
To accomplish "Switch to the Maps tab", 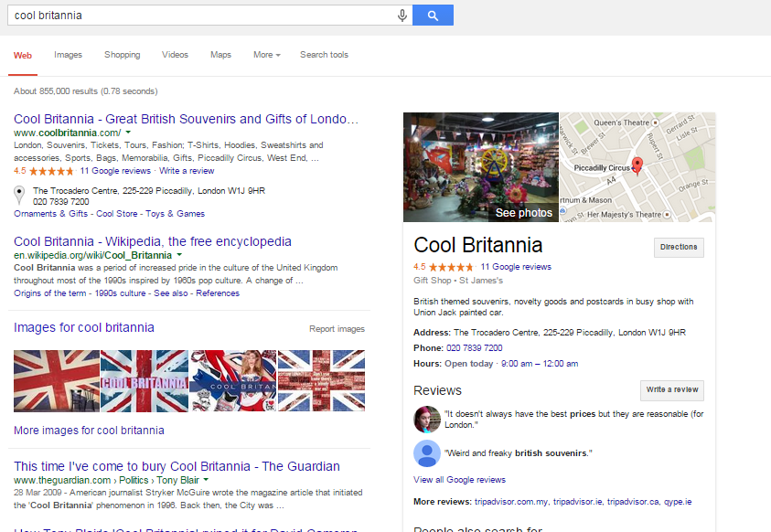I will (x=220, y=55).
